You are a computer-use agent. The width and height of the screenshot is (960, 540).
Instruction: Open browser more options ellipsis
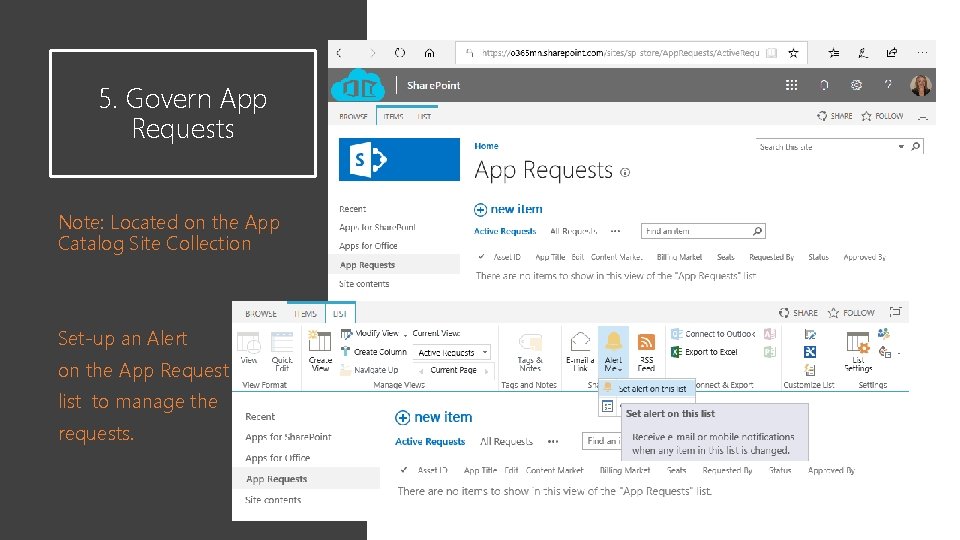tap(923, 53)
